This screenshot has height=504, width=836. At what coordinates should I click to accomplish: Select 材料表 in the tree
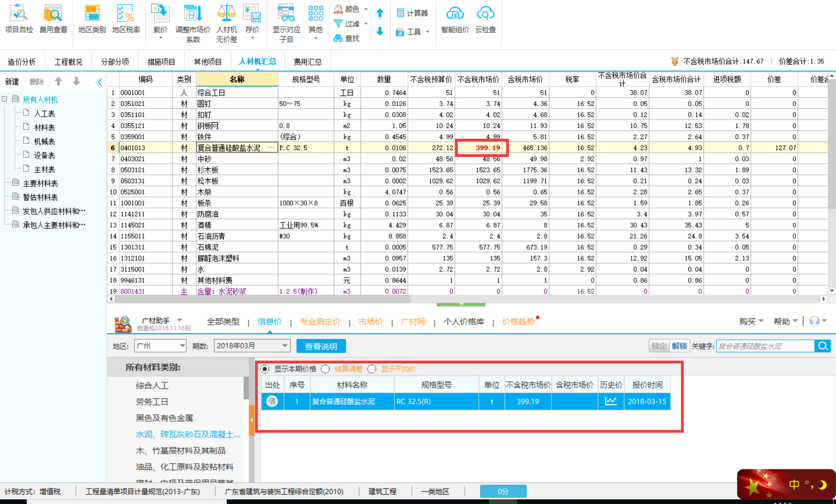tap(44, 127)
